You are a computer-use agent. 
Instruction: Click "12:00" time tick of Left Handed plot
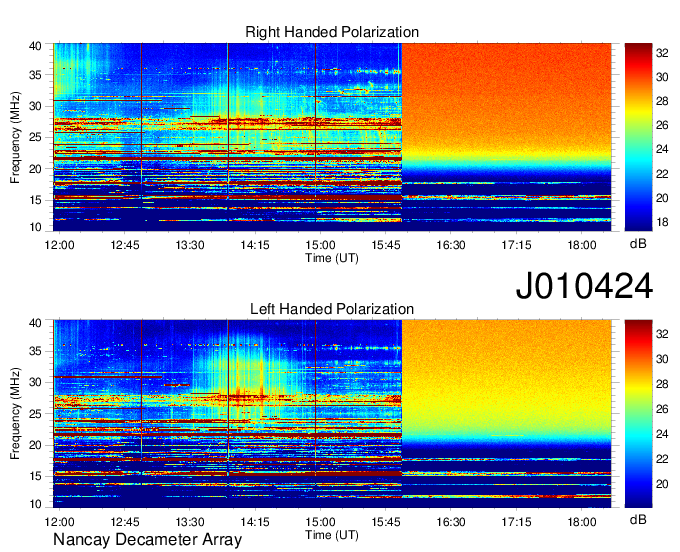pyautogui.click(x=59, y=522)
